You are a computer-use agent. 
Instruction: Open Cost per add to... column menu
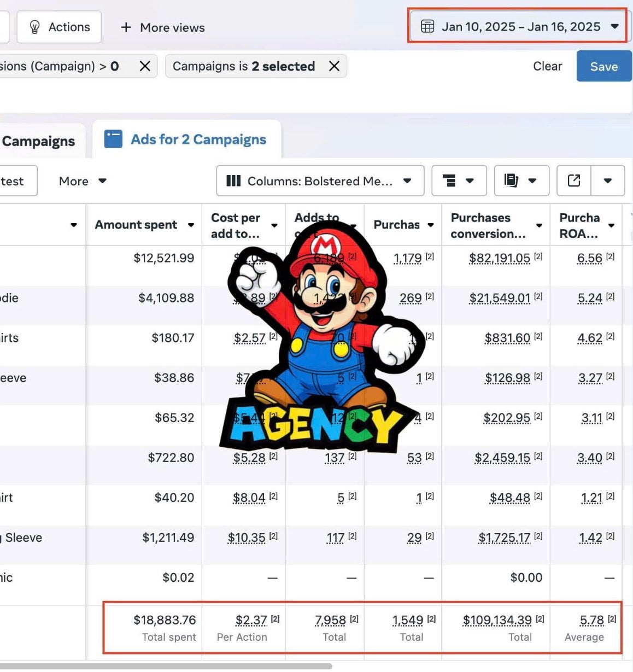pos(274,225)
